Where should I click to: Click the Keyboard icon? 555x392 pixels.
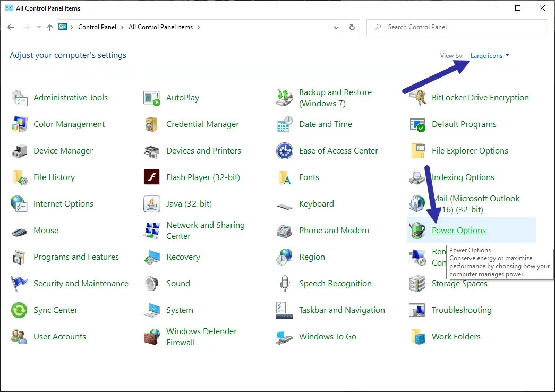click(285, 206)
